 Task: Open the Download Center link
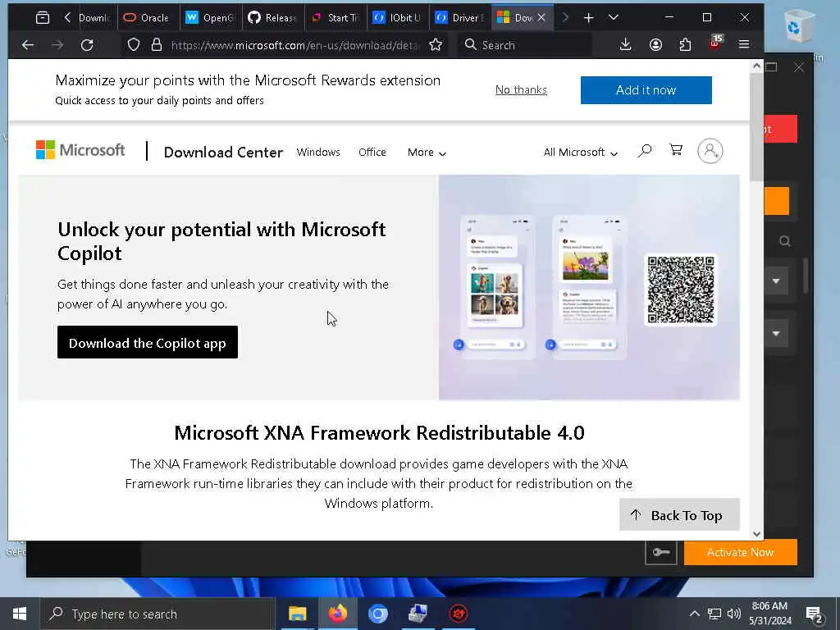click(x=223, y=152)
